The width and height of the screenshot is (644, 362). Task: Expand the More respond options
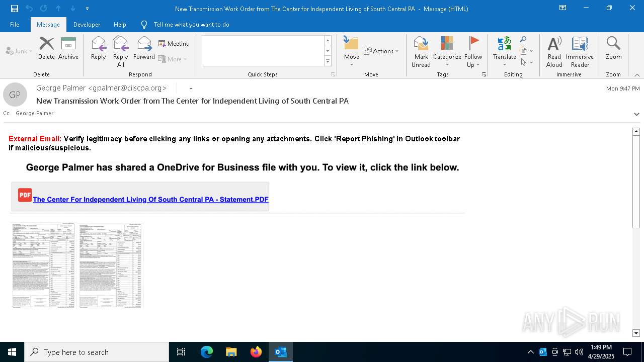(x=173, y=59)
